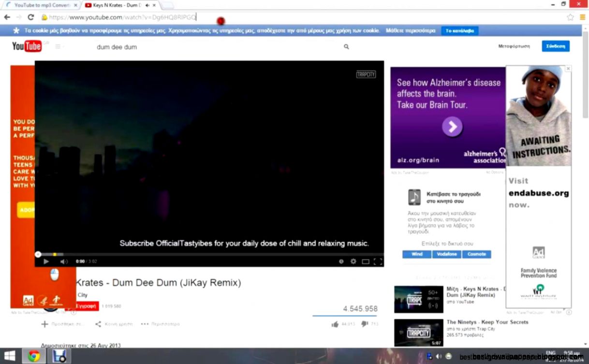The width and height of the screenshot is (589, 364).
Task: Click the add to playlist plus icon
Action: coord(44,324)
